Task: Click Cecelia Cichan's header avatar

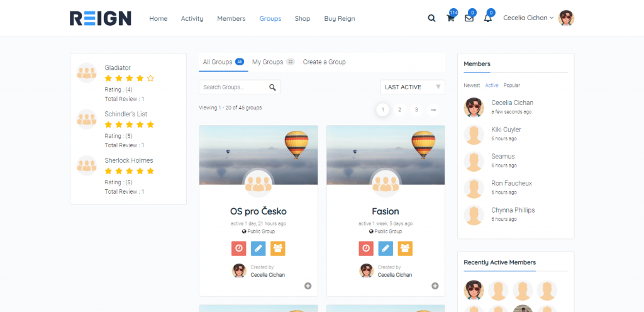Action: pos(567,18)
